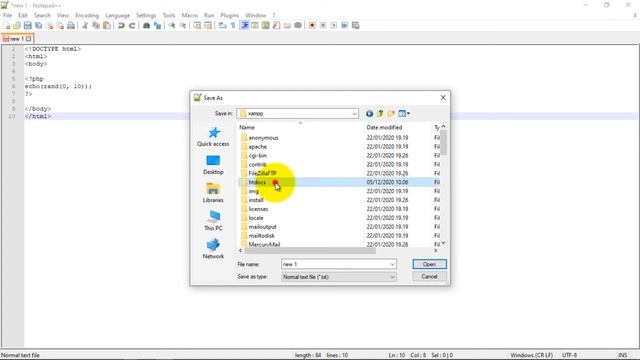The height and width of the screenshot is (360, 640).
Task: Open the Search menu
Action: pyautogui.click(x=42, y=15)
